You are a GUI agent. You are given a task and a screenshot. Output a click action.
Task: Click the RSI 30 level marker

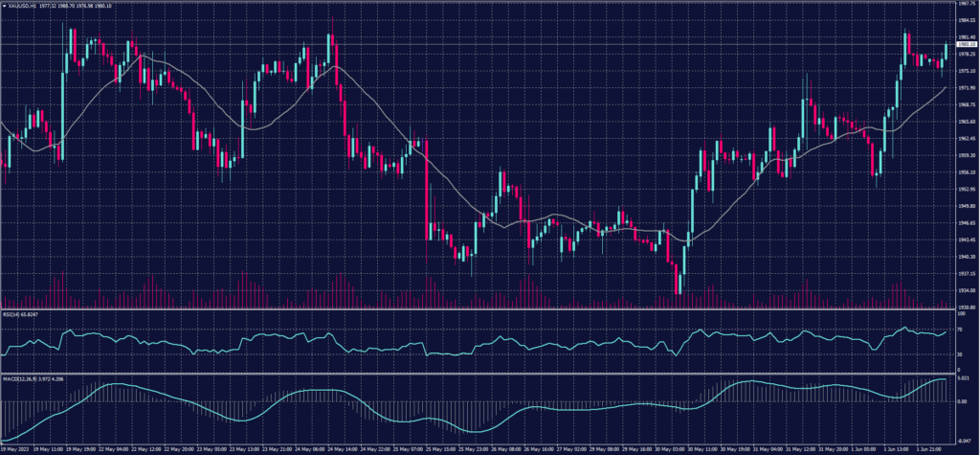(961, 354)
